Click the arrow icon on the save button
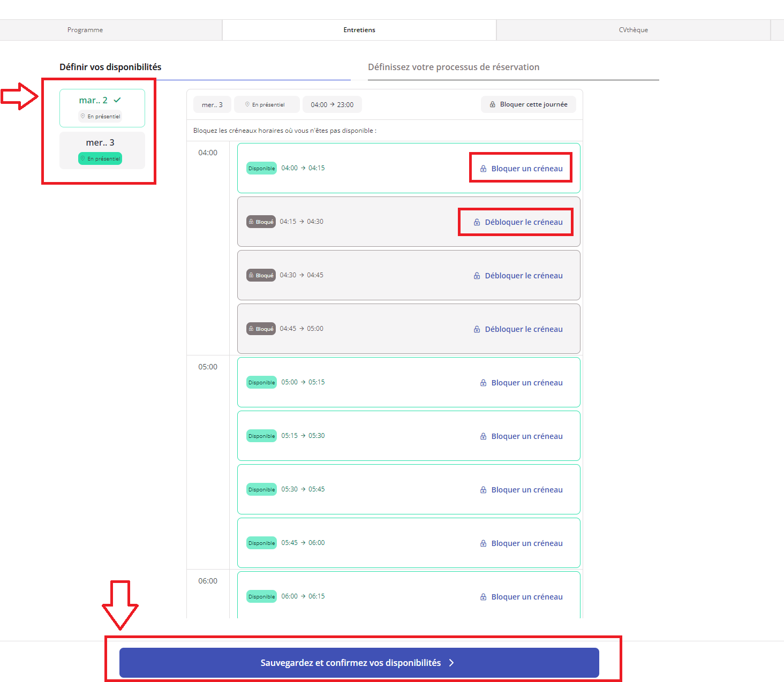Image resolution: width=784 pixels, height=682 pixels. tap(451, 663)
